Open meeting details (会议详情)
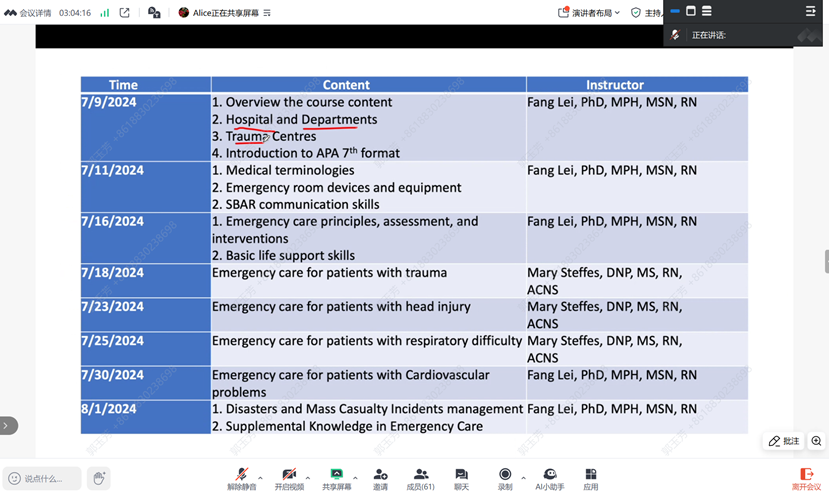Image resolution: width=829 pixels, height=500 pixels. 29,13
